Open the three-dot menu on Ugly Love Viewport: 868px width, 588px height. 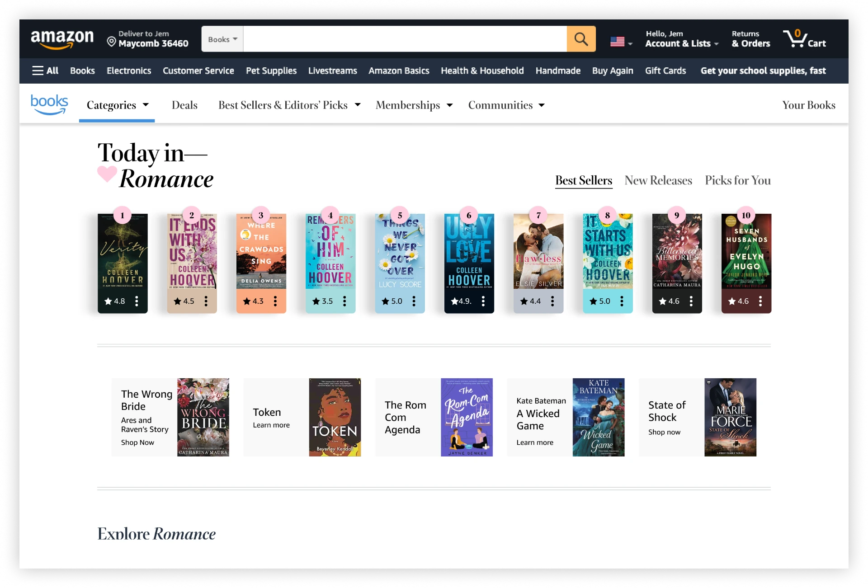[x=483, y=301]
